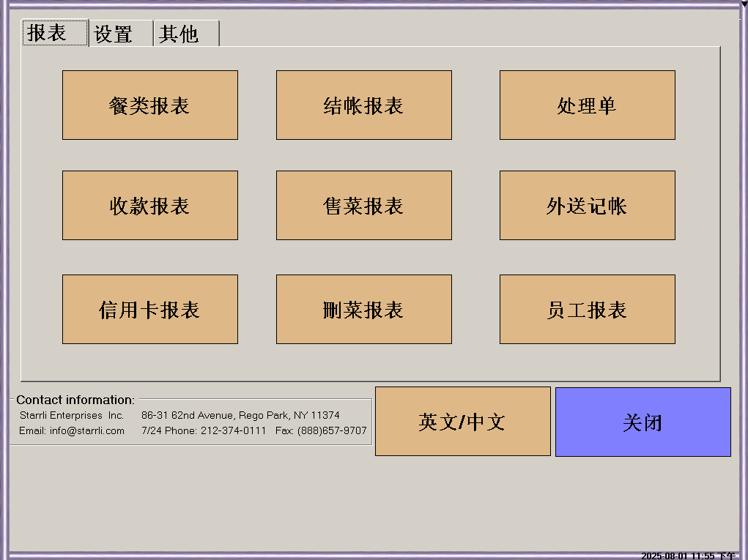
Task: Open the 信用卡报表 report
Action: click(149, 310)
